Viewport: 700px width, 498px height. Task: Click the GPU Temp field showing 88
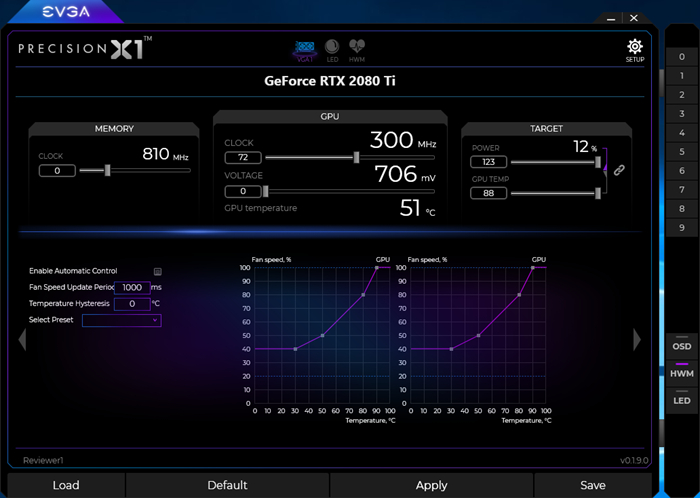[488, 193]
